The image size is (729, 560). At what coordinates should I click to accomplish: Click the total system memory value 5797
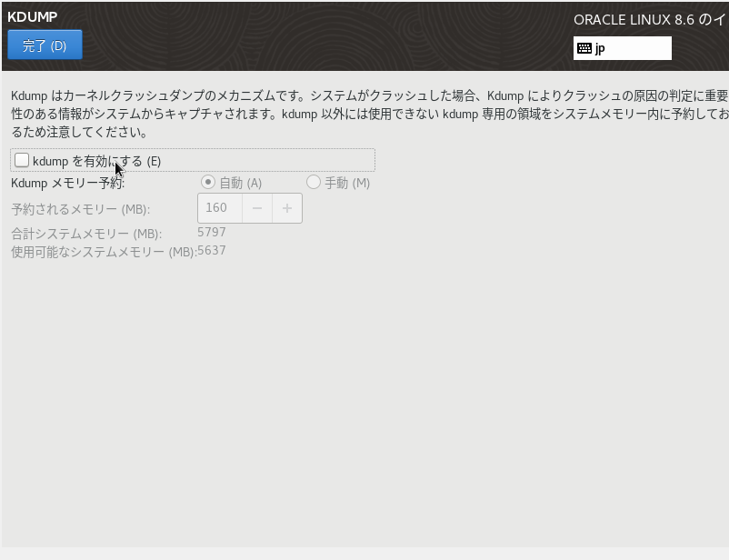pos(212,232)
